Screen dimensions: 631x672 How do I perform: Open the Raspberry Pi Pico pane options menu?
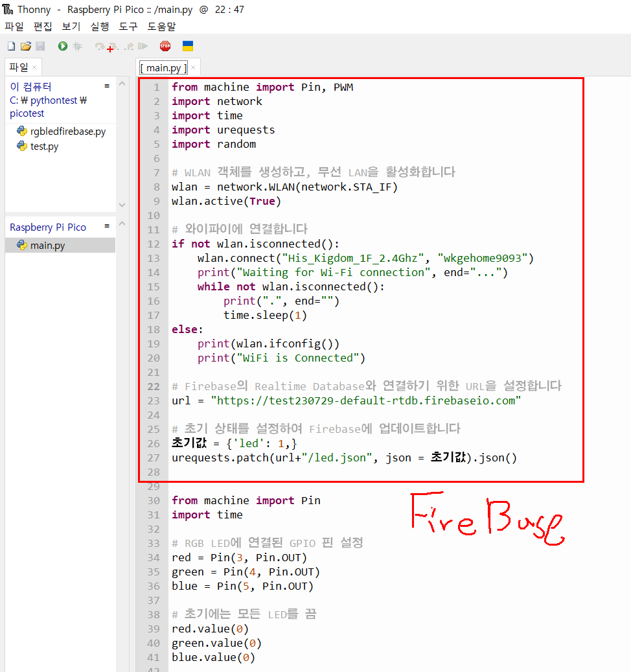coord(107,226)
